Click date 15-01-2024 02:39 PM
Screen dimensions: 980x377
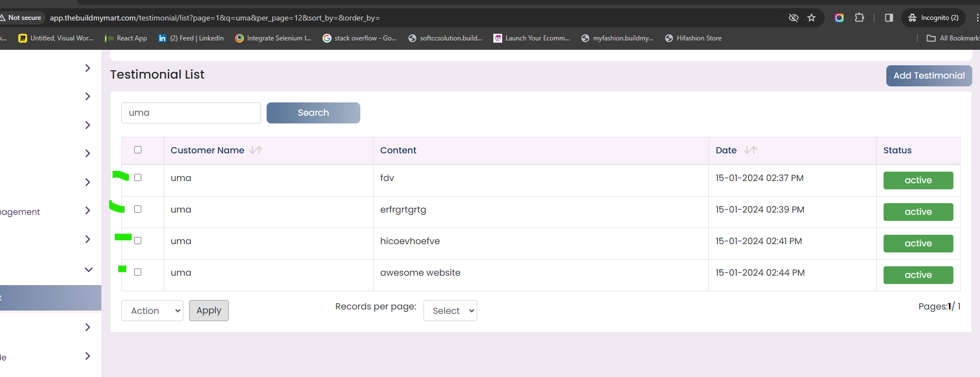[760, 210]
